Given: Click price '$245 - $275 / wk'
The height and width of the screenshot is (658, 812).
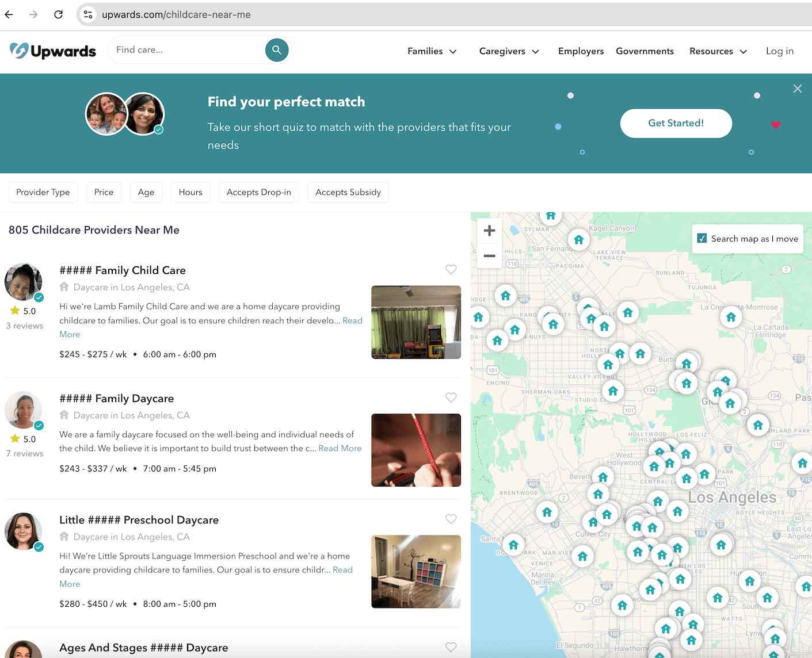Looking at the screenshot, I should 93,354.
